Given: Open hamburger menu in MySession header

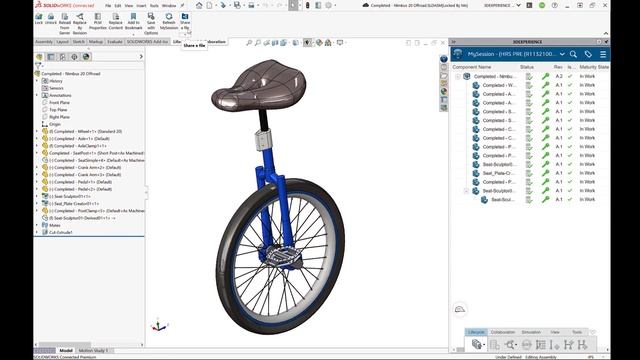Looking at the screenshot, I should (603, 54).
